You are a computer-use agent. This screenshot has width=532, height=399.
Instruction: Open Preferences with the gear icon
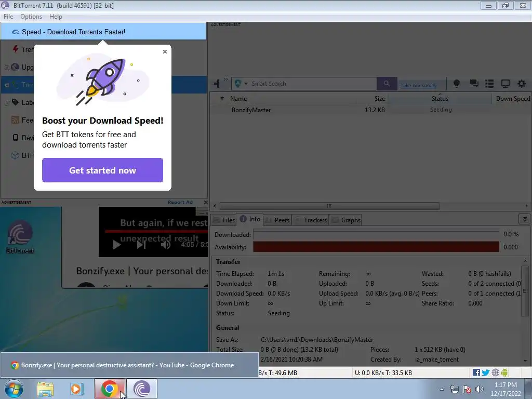522,84
